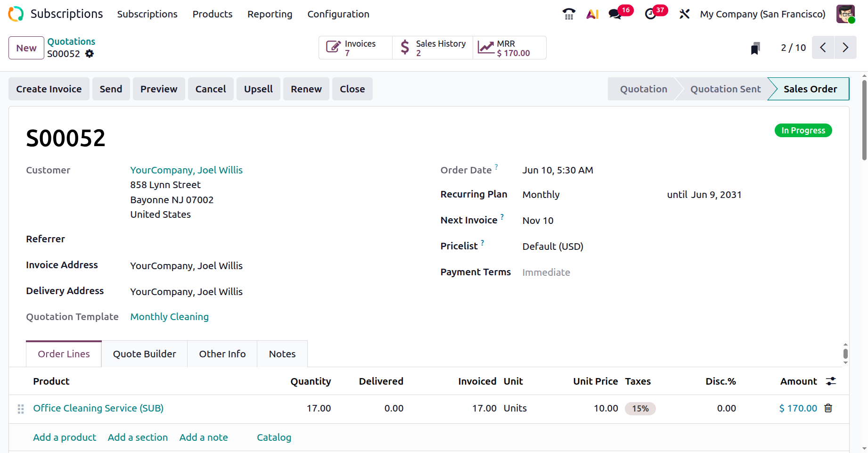Delete the Office Cleaning Service order line

(x=828, y=408)
